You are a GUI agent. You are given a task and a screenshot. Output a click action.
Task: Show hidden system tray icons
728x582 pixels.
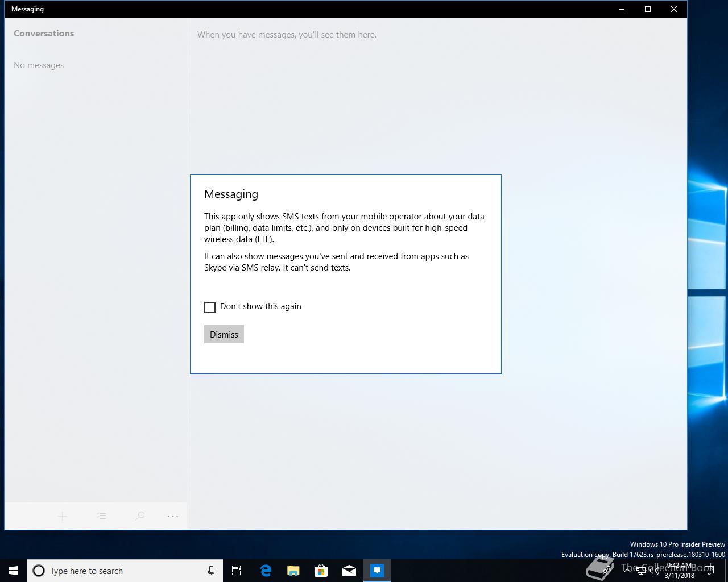627,571
